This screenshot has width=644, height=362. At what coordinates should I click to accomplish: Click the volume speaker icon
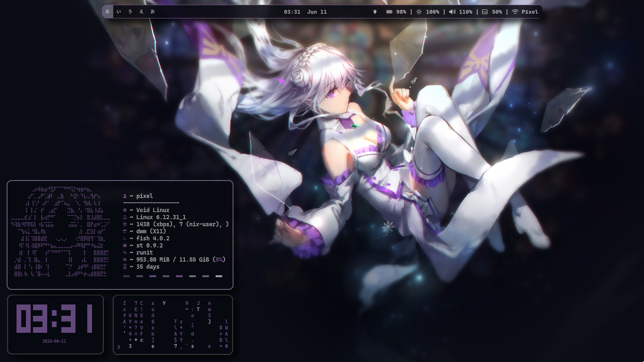click(x=452, y=12)
